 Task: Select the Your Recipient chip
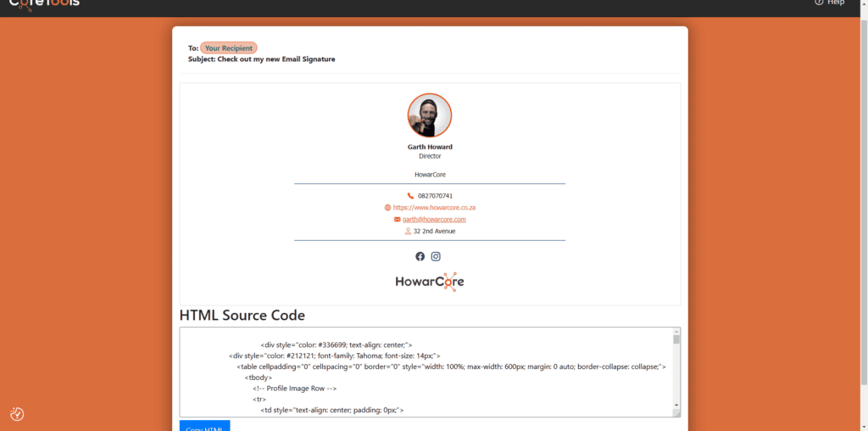(x=229, y=48)
